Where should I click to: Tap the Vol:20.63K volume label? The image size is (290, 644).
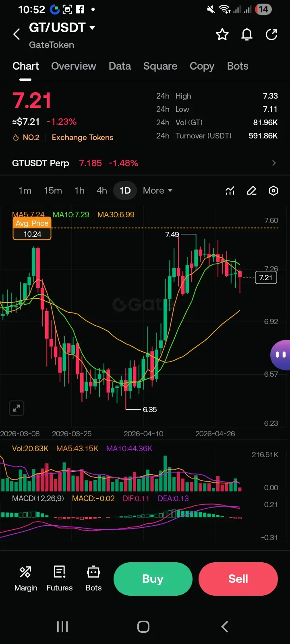pos(30,448)
